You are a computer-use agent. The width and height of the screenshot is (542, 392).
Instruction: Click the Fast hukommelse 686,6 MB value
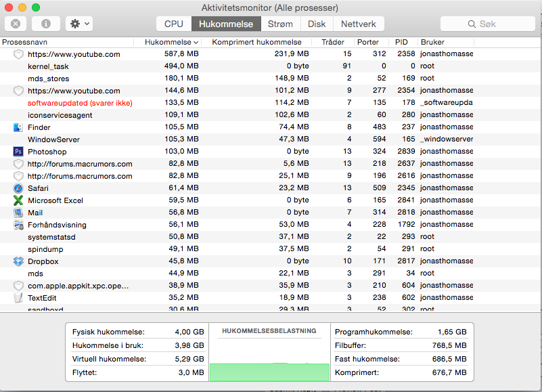(449, 359)
